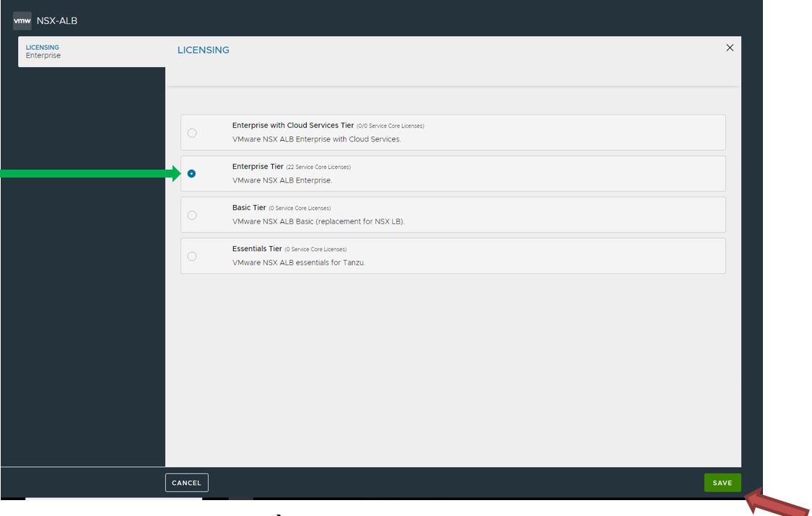
Task: Click the Cancel button
Action: 186,483
